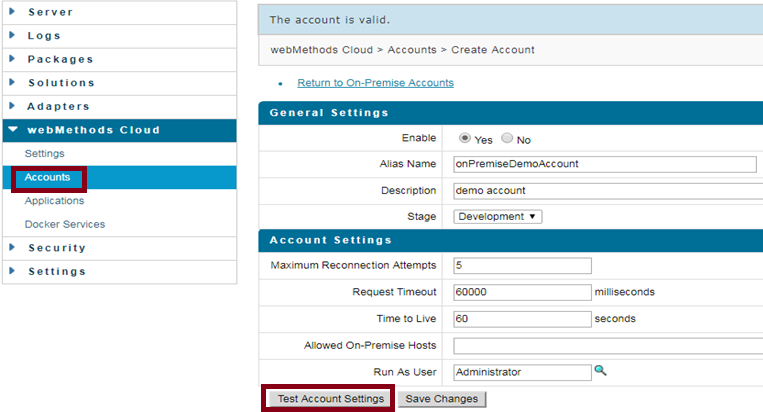Click the breadcrumb 'webMethods Cloud > Accounts > Create Account'

(402, 50)
